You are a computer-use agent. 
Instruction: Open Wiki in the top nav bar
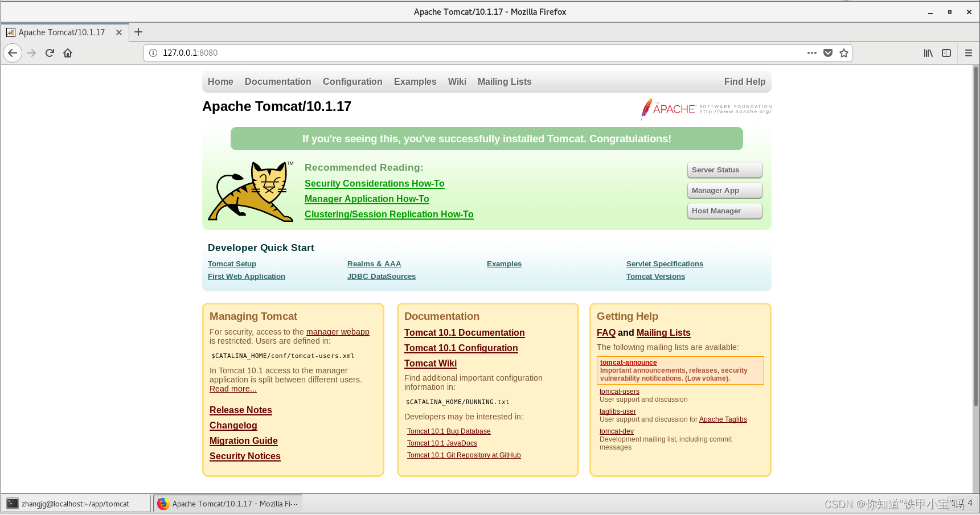click(x=457, y=81)
